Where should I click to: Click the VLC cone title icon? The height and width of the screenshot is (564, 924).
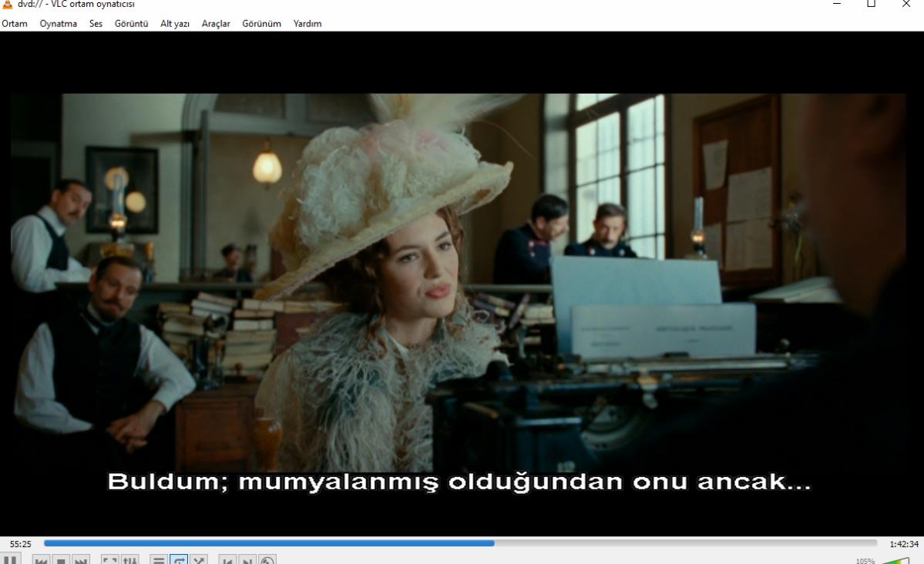(x=7, y=4)
